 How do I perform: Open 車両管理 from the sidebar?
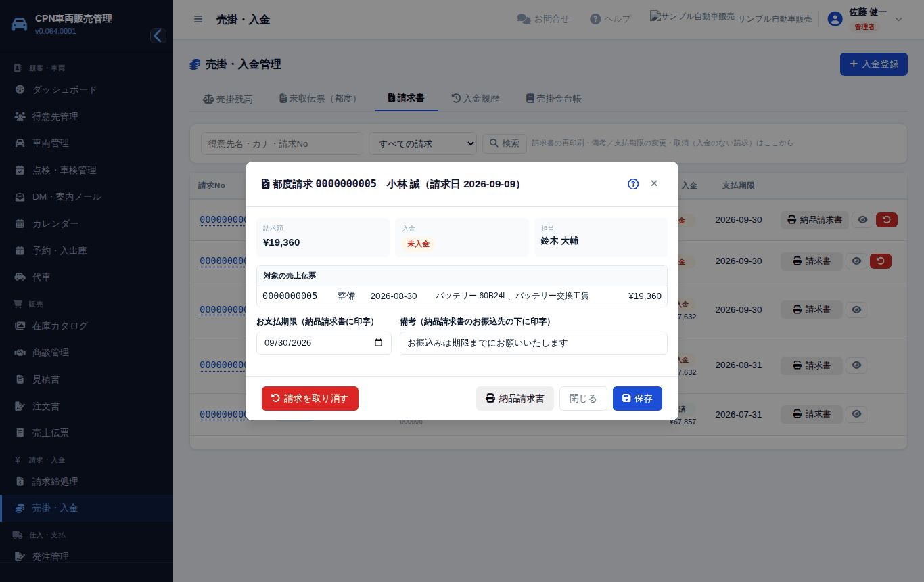[87, 143]
